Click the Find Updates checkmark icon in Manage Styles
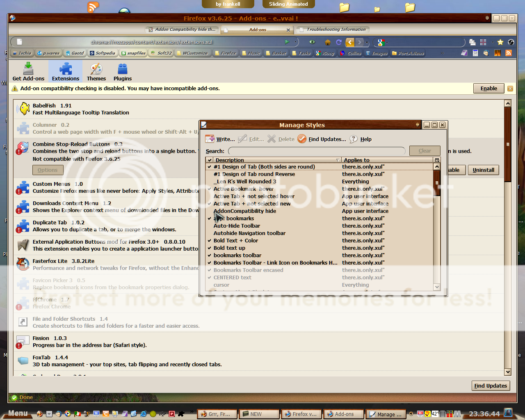Screen dimensions: 525x420 coord(302,139)
